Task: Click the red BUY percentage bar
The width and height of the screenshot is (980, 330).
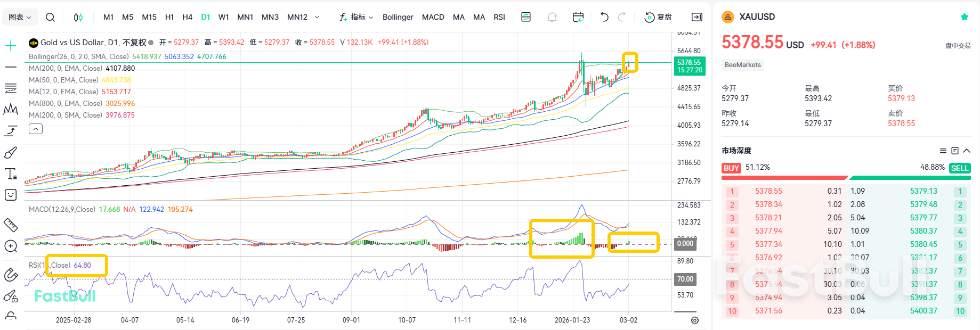Action: click(784, 178)
